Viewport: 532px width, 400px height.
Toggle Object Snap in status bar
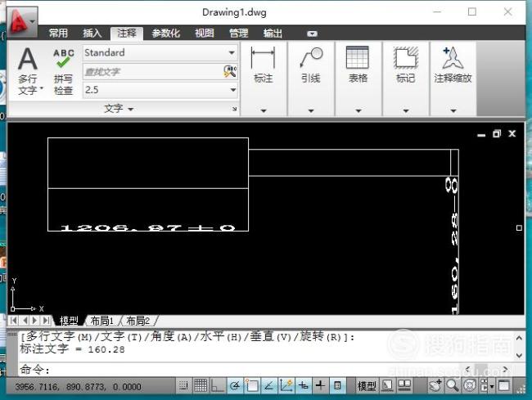coord(252,385)
